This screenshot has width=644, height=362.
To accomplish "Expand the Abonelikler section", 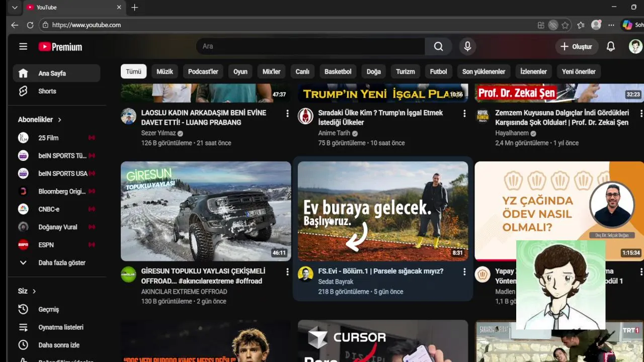I will [40, 120].
